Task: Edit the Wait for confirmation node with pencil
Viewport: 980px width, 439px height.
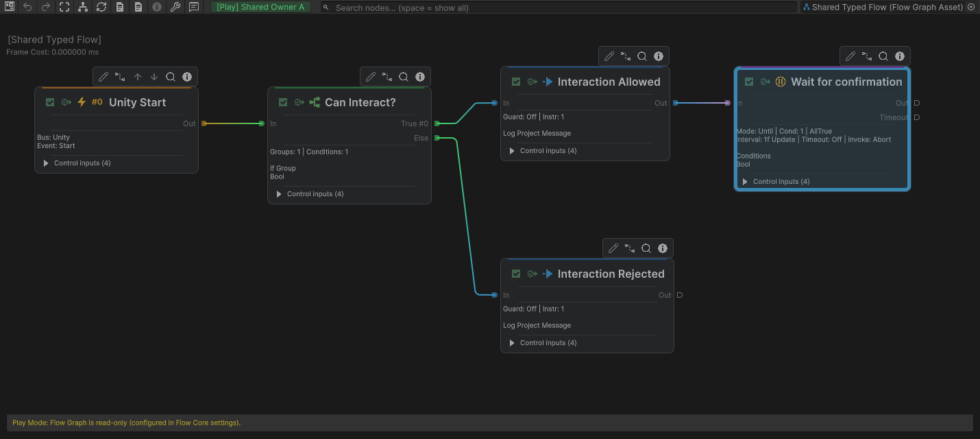Action: click(x=850, y=56)
